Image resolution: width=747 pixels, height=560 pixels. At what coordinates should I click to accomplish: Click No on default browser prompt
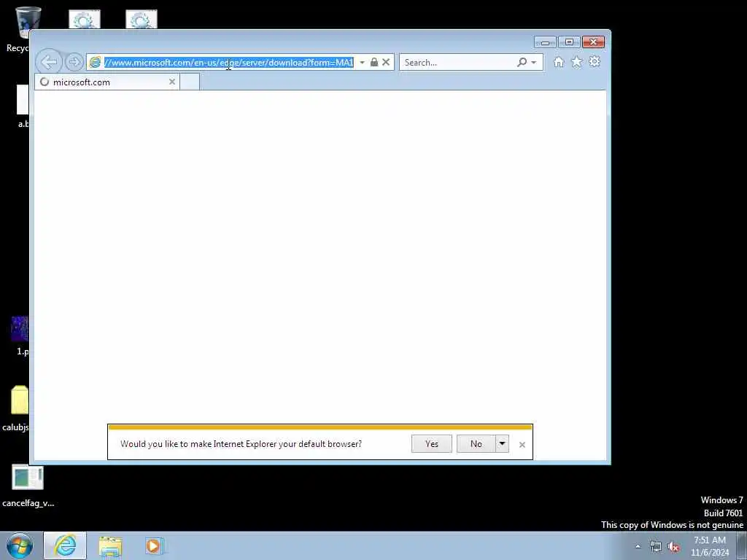coord(476,444)
